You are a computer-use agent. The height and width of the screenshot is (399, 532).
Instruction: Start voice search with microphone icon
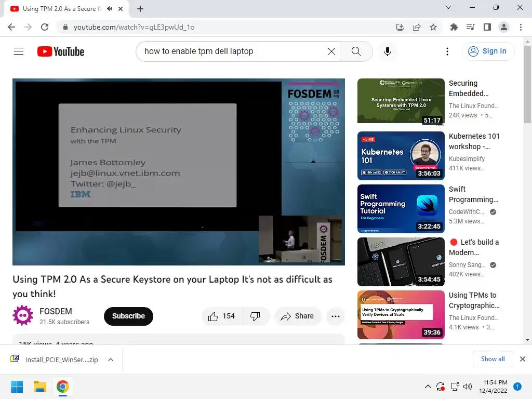[388, 51]
